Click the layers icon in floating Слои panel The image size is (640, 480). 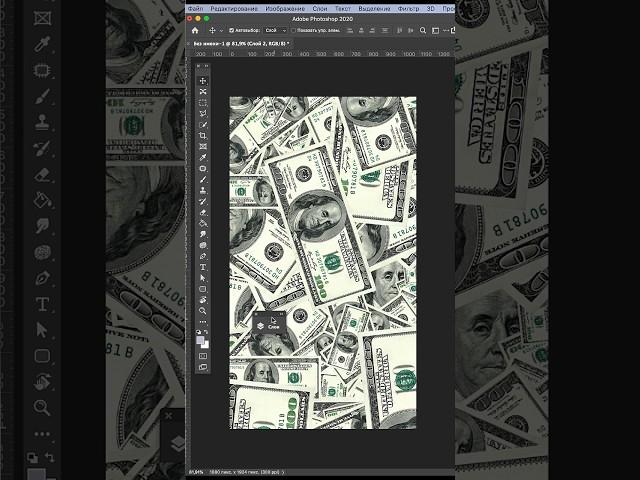[261, 326]
